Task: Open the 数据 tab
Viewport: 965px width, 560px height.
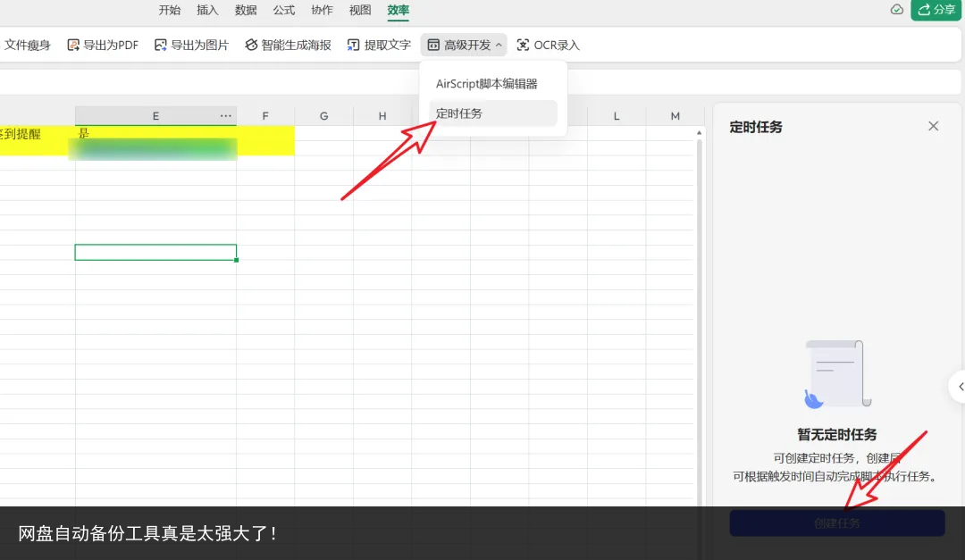Action: (246, 10)
